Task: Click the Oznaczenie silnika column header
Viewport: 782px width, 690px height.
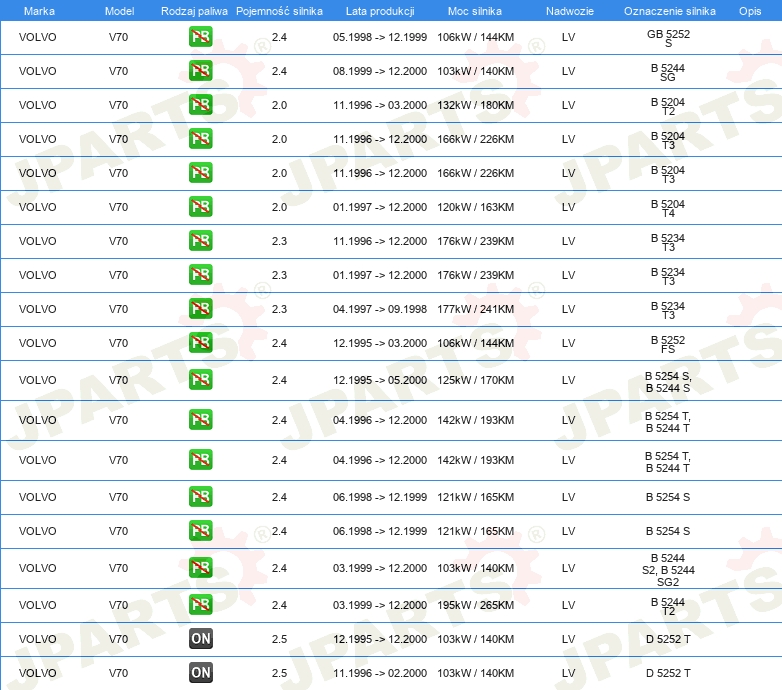Action: [x=667, y=10]
